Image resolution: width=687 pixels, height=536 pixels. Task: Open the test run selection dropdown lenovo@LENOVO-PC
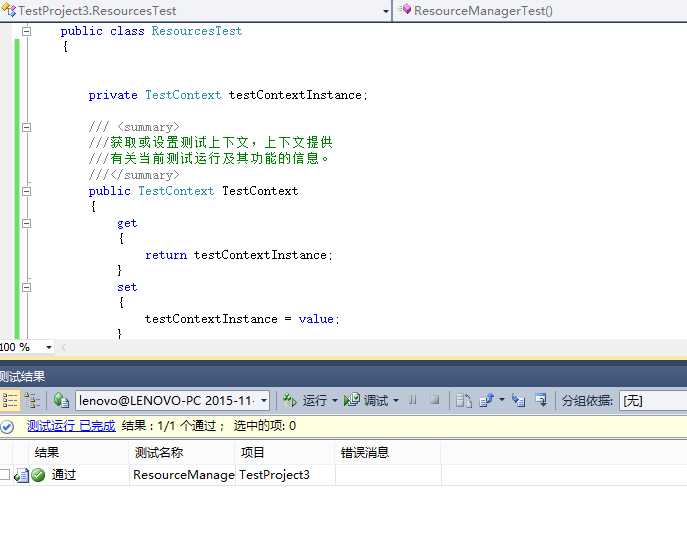(172, 401)
